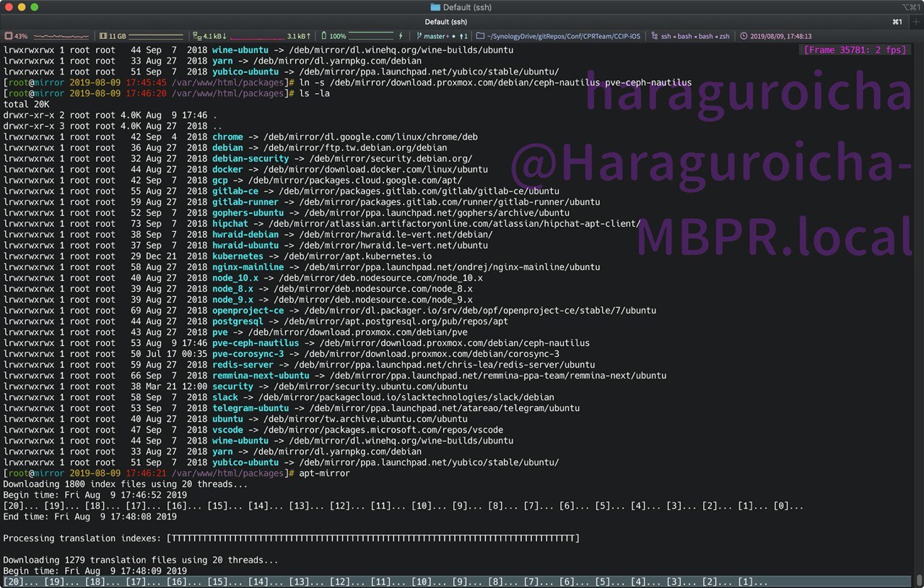
Task: Click the gcp symlink name
Action: (x=220, y=180)
